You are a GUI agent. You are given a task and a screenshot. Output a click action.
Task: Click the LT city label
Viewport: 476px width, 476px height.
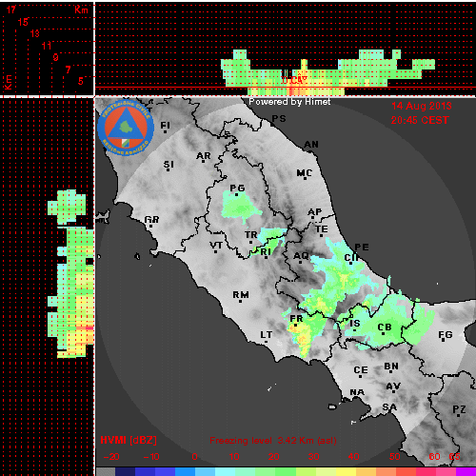click(x=266, y=335)
